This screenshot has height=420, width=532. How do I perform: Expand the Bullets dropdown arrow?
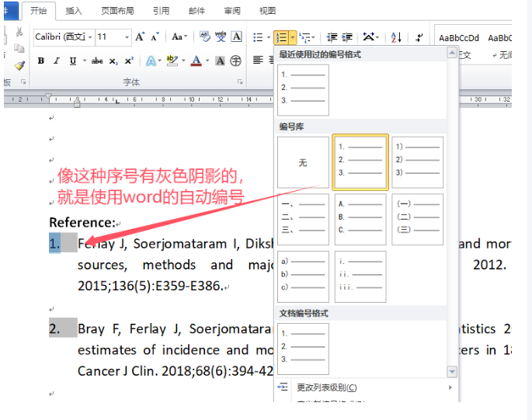click(x=269, y=37)
